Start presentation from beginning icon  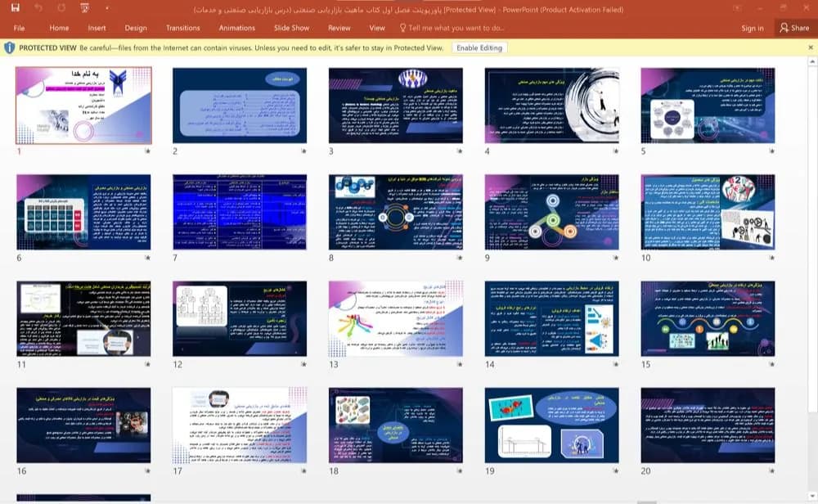[84, 8]
